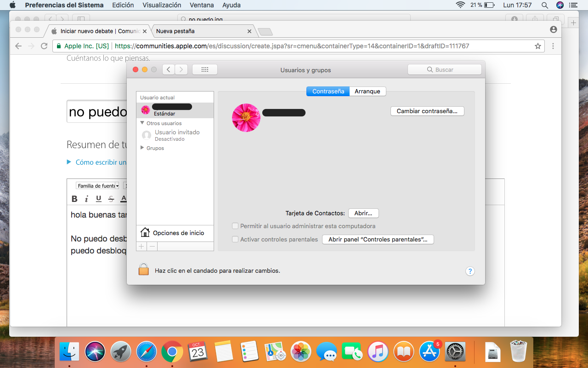Image resolution: width=588 pixels, height=368 pixels.
Task: Open Photos from the Dock
Action: [x=301, y=352]
